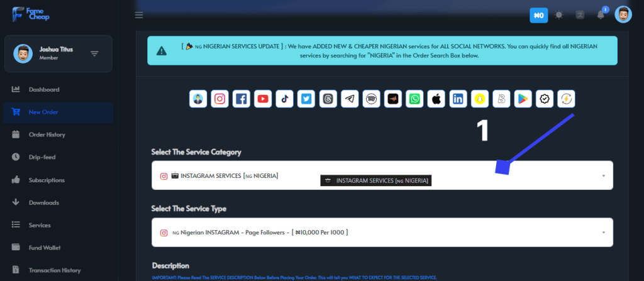This screenshot has width=644, height=281.
Task: Select the Apple platform icon
Action: point(436,99)
